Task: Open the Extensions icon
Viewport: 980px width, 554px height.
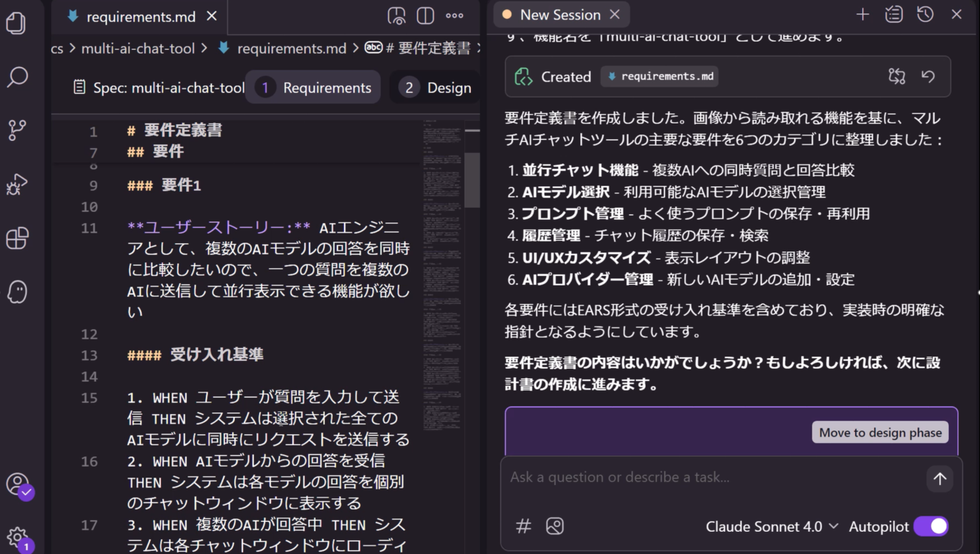Action: [x=17, y=238]
